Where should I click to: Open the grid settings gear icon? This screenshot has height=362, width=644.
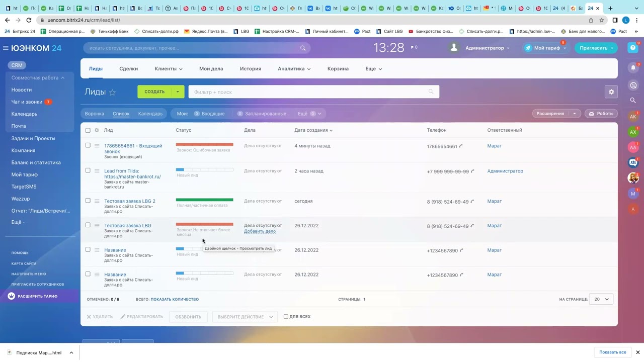[x=611, y=92]
